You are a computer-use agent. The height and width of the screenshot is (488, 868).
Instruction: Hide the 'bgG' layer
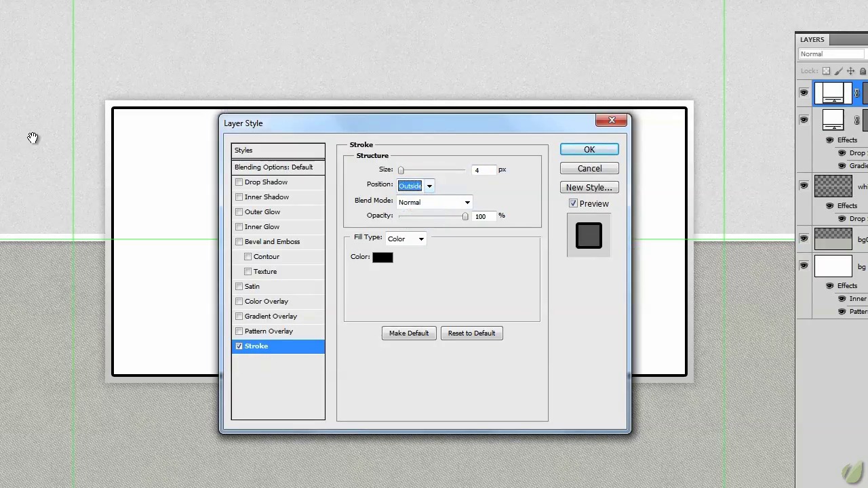(804, 239)
